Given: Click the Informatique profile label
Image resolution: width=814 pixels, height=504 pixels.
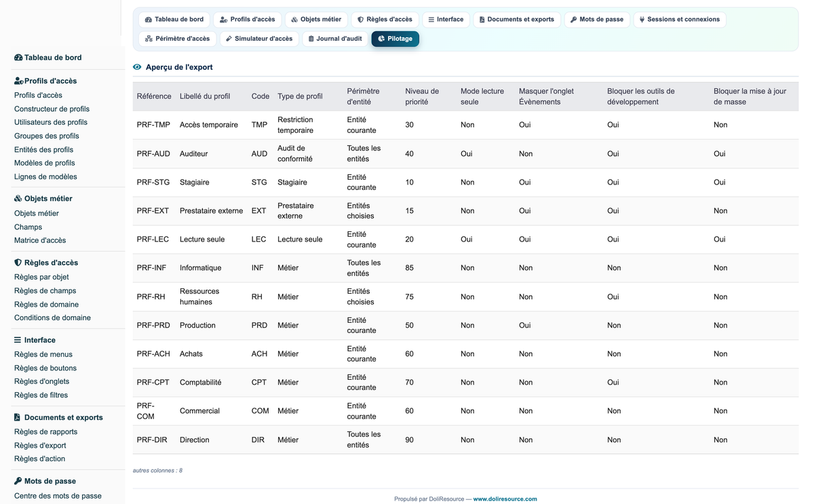Looking at the screenshot, I should 200,268.
